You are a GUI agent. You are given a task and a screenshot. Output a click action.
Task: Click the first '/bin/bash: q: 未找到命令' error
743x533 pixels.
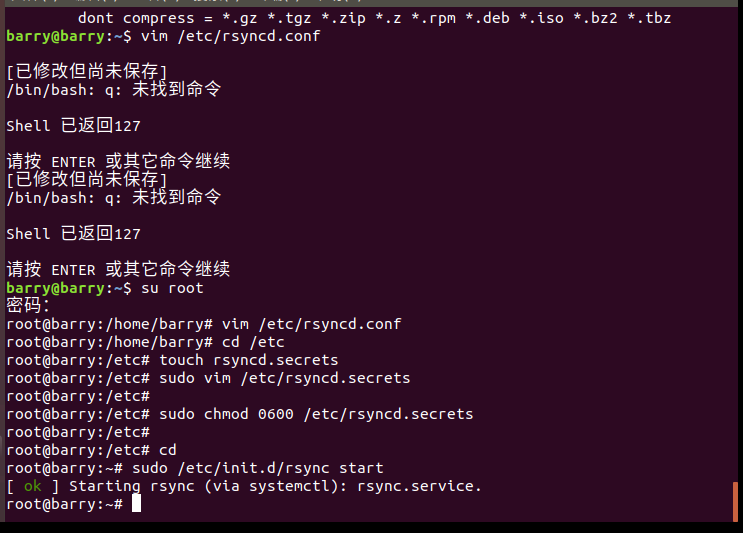pos(113,89)
